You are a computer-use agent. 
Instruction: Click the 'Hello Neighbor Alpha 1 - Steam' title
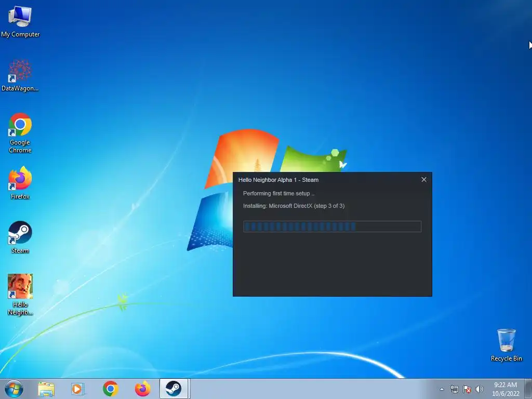278,180
